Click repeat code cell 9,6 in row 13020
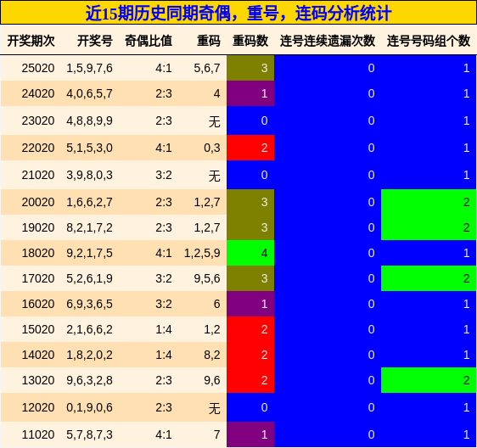The image size is (477, 448). 212,380
